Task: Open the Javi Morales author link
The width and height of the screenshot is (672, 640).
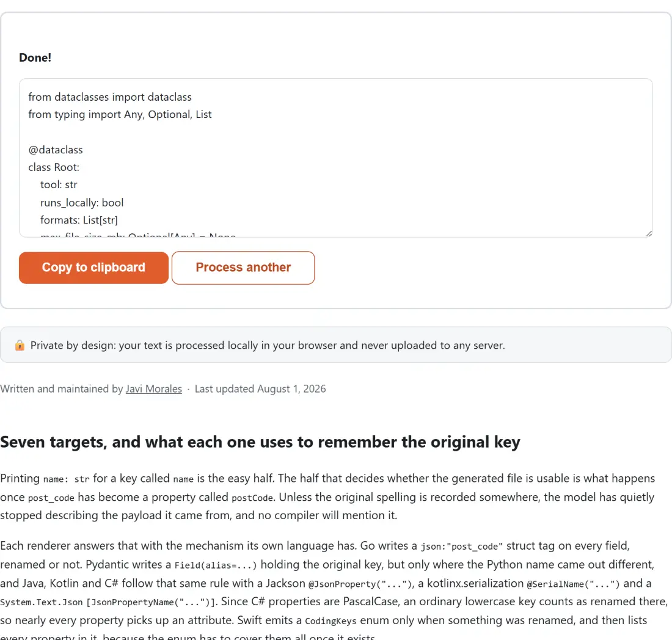Action: tap(153, 388)
